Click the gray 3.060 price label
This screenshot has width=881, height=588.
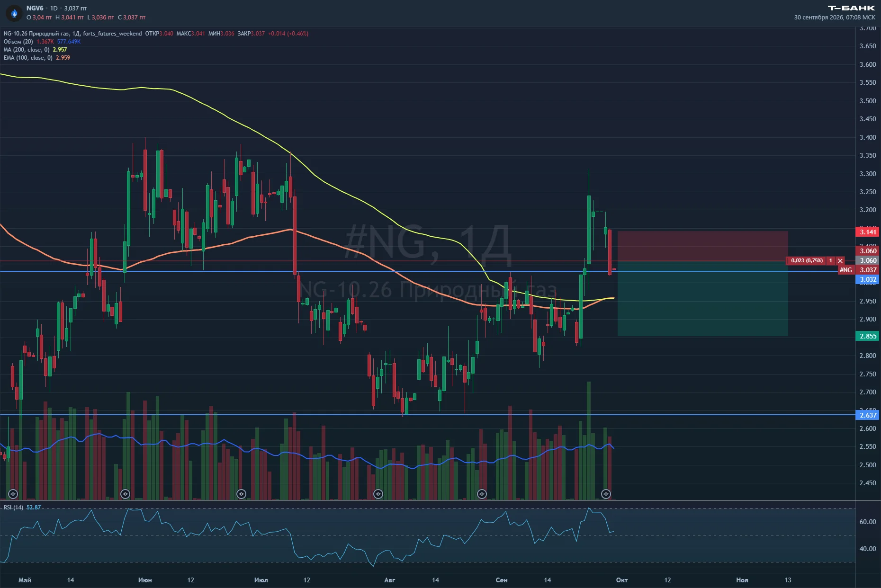pos(868,260)
